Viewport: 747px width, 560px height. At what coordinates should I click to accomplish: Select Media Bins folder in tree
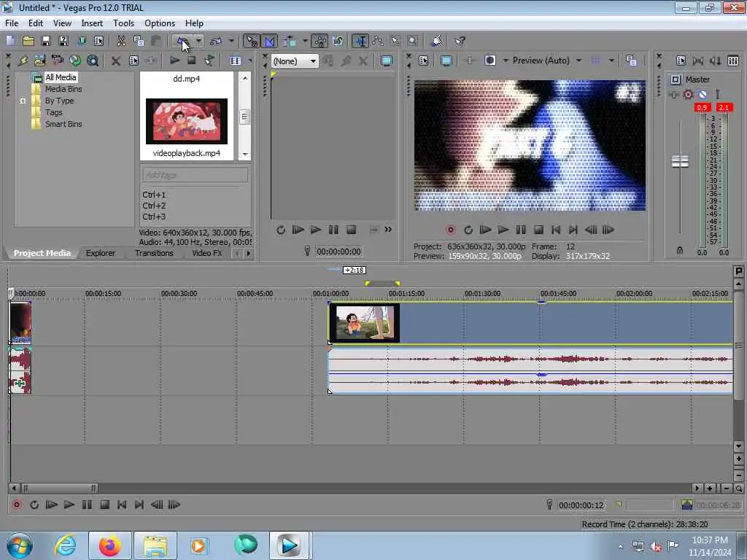tap(63, 89)
